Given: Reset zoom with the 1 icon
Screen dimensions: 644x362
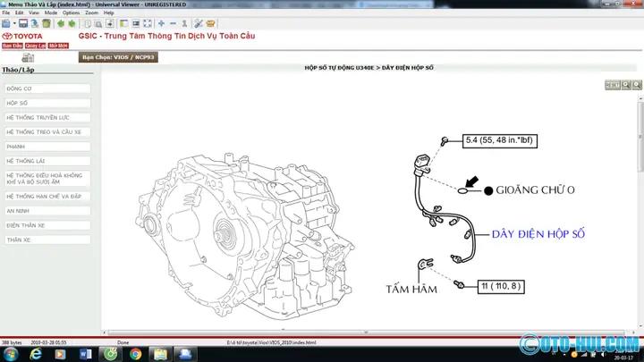Looking at the screenshot, I should coord(184,23).
